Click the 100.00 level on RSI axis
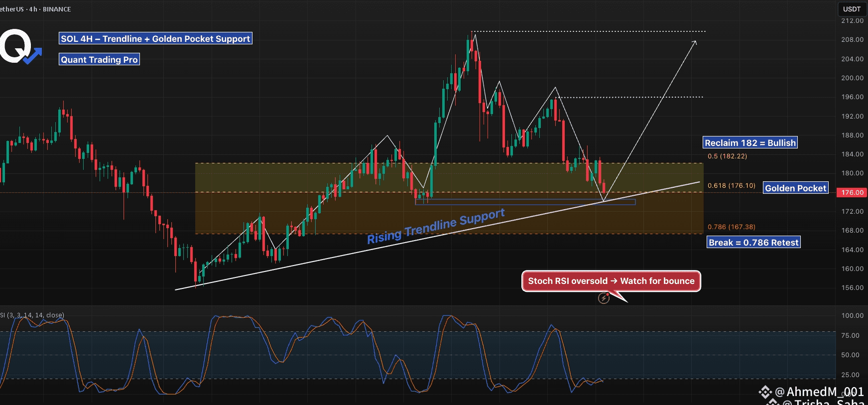This screenshot has width=868, height=405. [852, 315]
